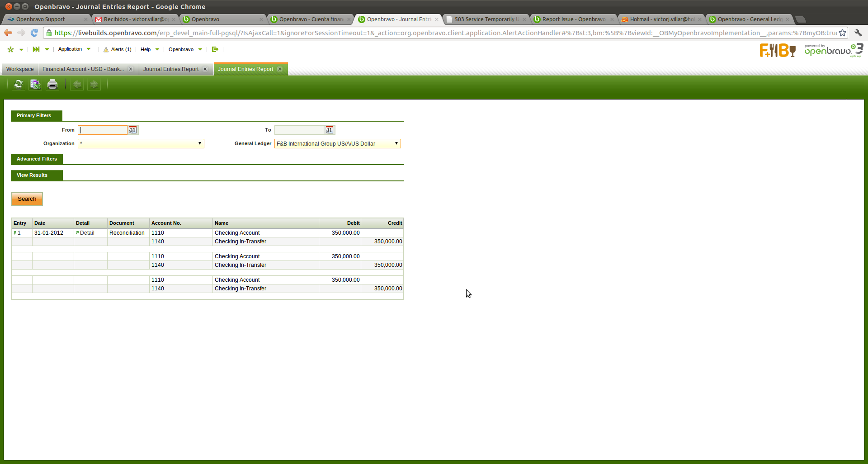Click the green logout icon

[215, 49]
